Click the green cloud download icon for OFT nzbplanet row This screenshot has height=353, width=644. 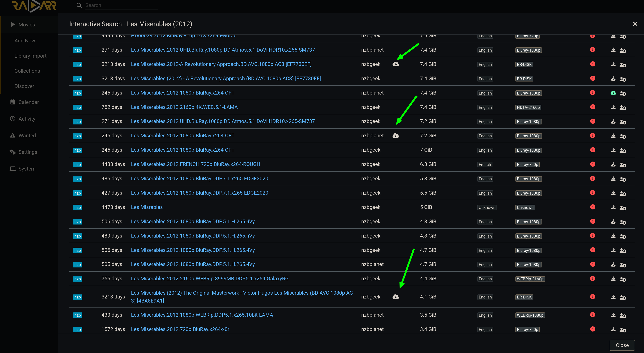pyautogui.click(x=613, y=93)
